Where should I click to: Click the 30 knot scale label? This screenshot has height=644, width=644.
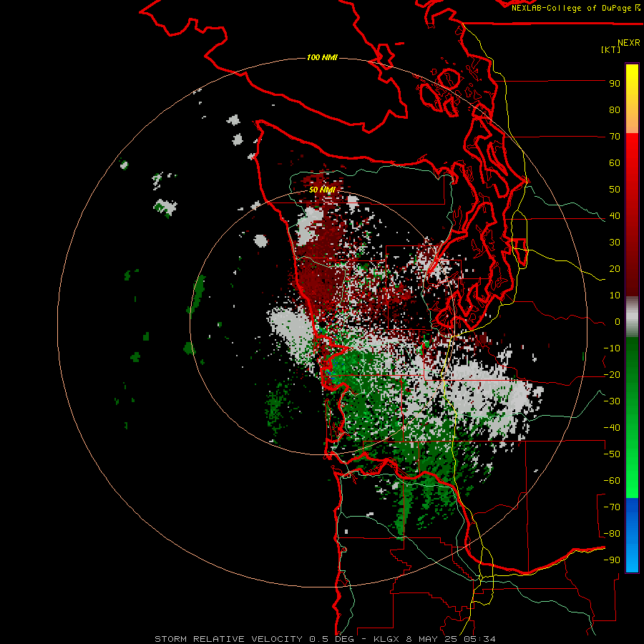coord(615,243)
